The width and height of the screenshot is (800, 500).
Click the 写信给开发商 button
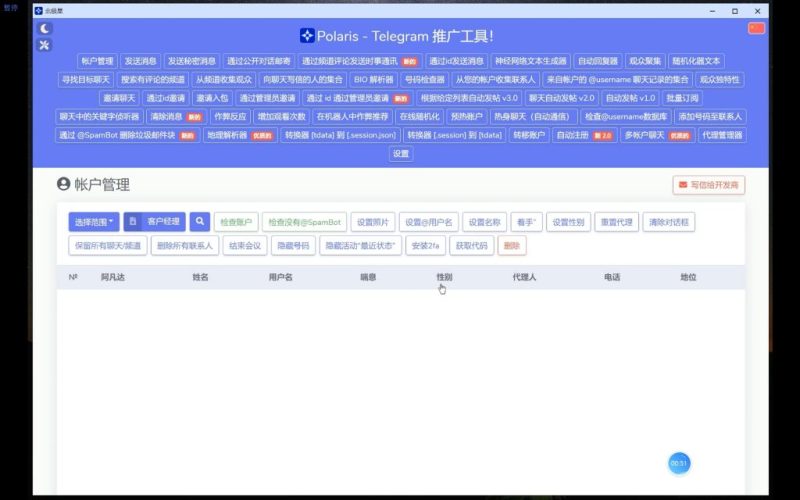click(709, 185)
